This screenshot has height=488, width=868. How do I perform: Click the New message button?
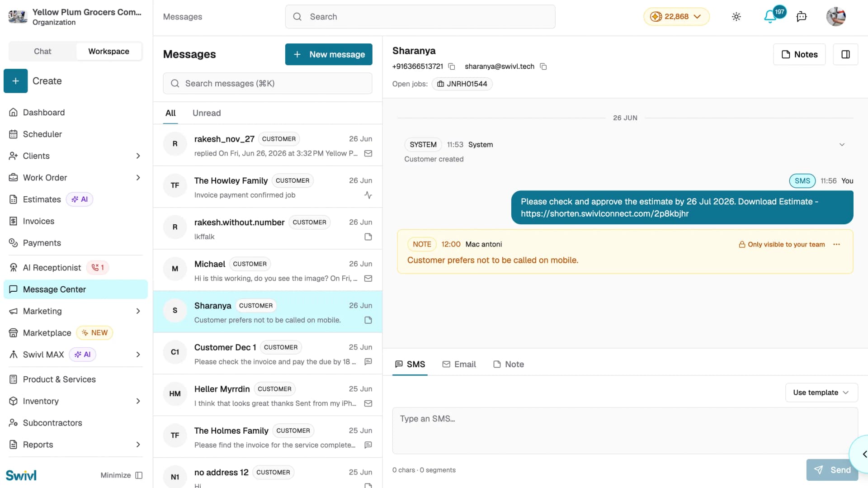(x=329, y=54)
